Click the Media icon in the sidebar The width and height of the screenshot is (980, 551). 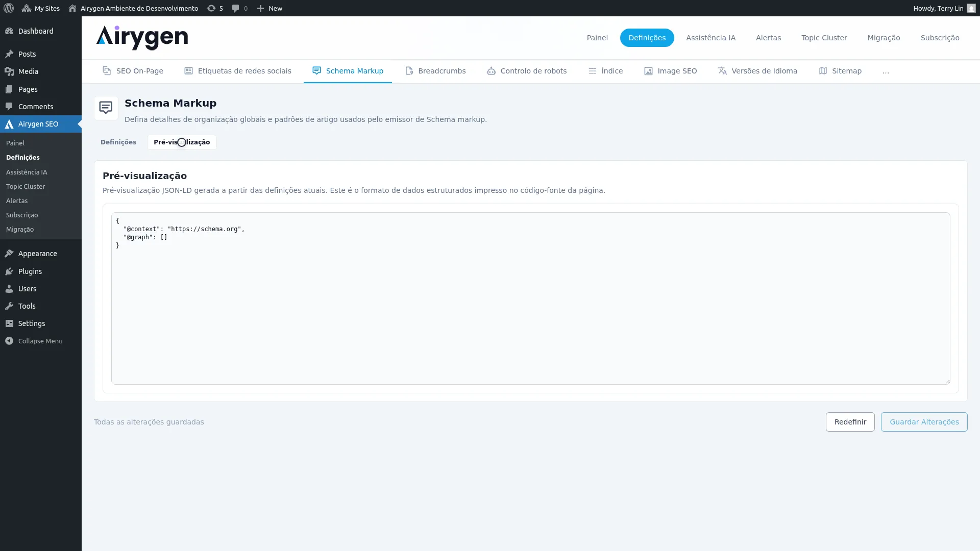[x=9, y=71]
